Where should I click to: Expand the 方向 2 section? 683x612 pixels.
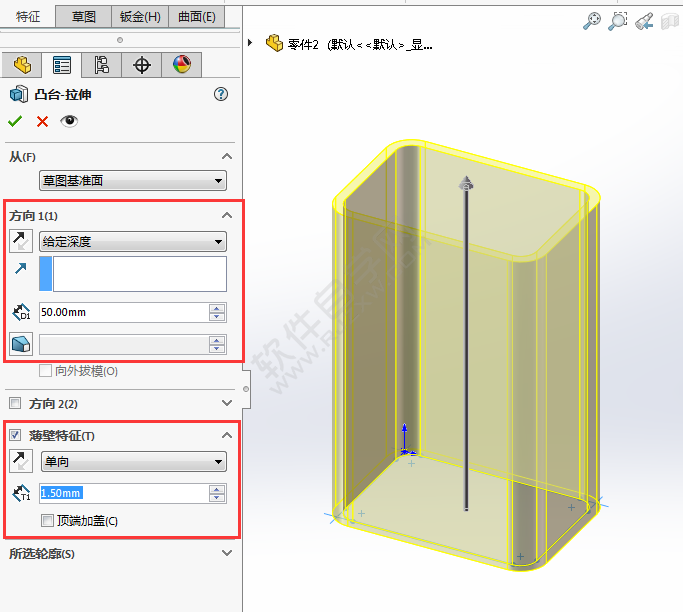click(x=227, y=403)
